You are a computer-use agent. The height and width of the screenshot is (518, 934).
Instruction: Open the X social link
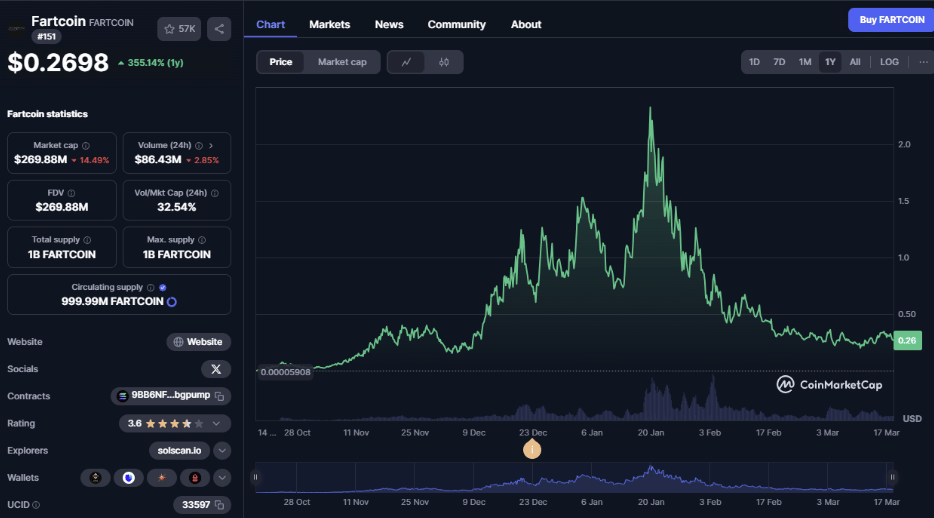pyautogui.click(x=216, y=369)
